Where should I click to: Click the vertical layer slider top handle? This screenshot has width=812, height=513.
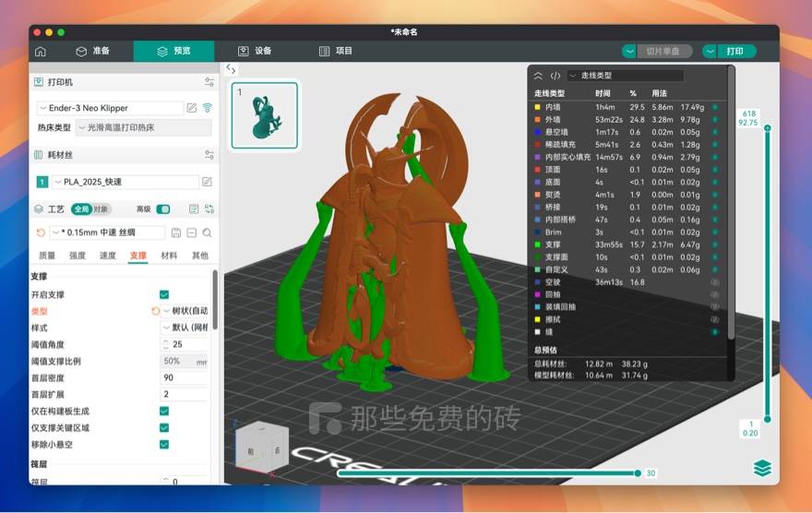768,127
